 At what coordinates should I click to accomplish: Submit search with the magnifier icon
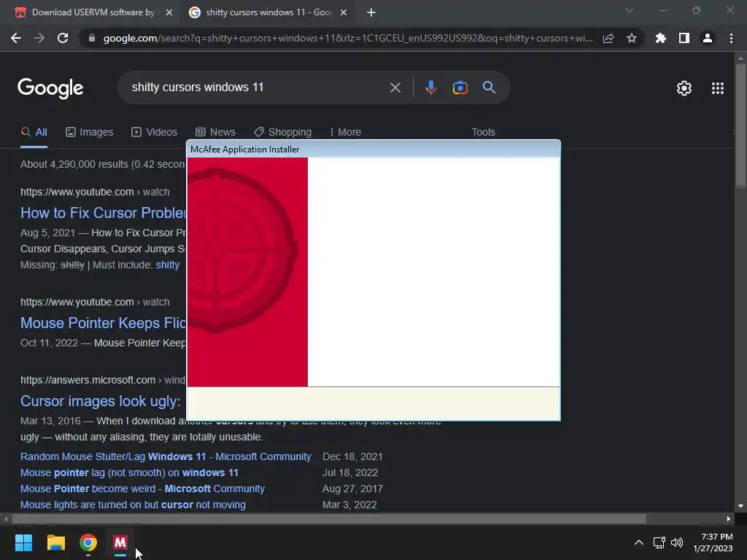(x=489, y=87)
